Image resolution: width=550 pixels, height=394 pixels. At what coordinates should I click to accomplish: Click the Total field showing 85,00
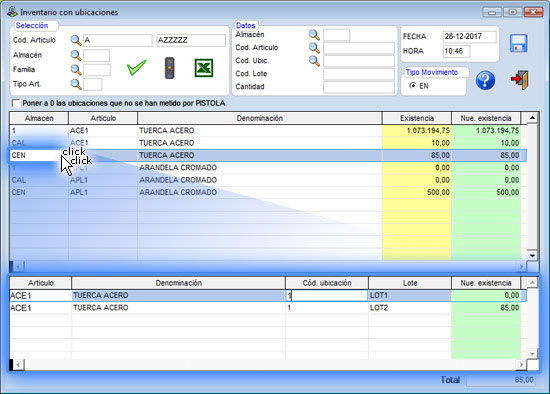501,380
